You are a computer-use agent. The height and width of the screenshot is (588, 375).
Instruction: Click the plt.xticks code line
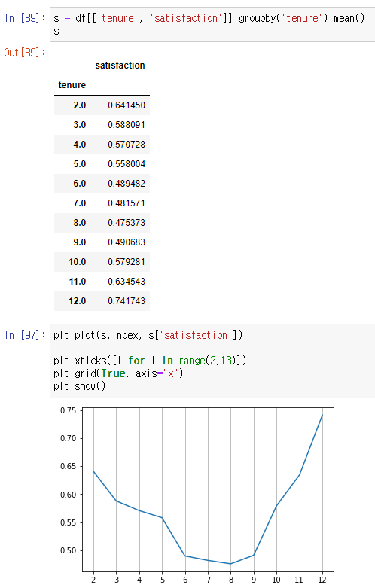click(x=150, y=361)
